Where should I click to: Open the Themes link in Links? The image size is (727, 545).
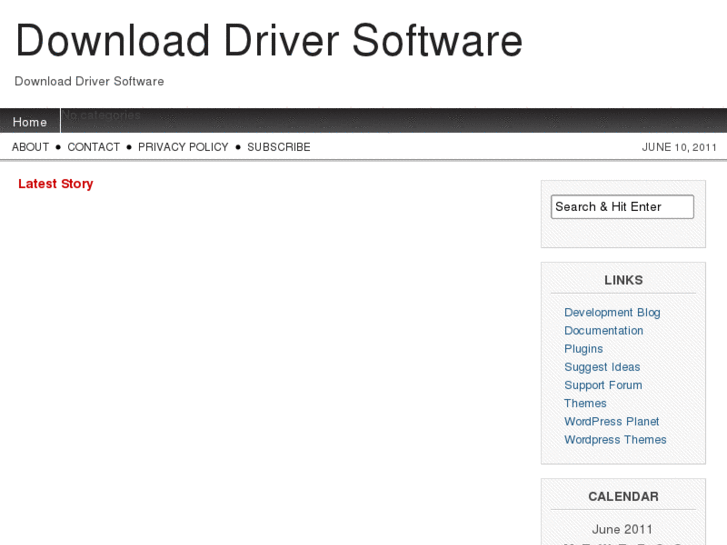[x=585, y=403]
